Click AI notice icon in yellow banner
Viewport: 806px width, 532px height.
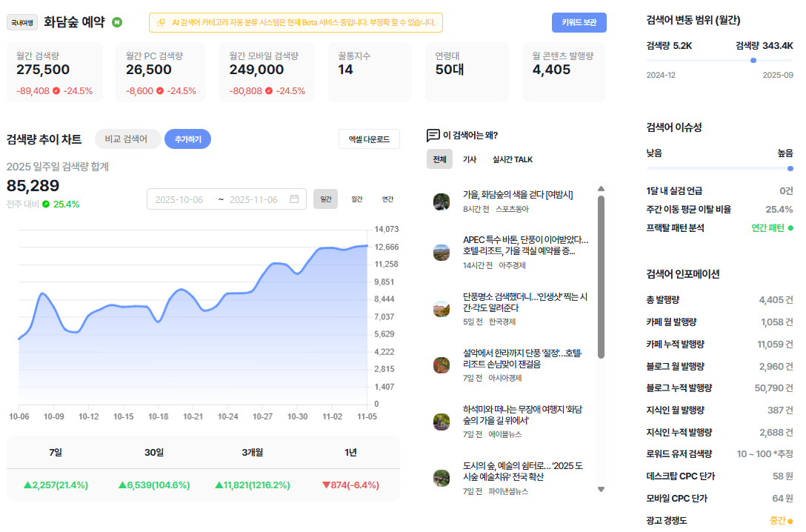[x=161, y=23]
